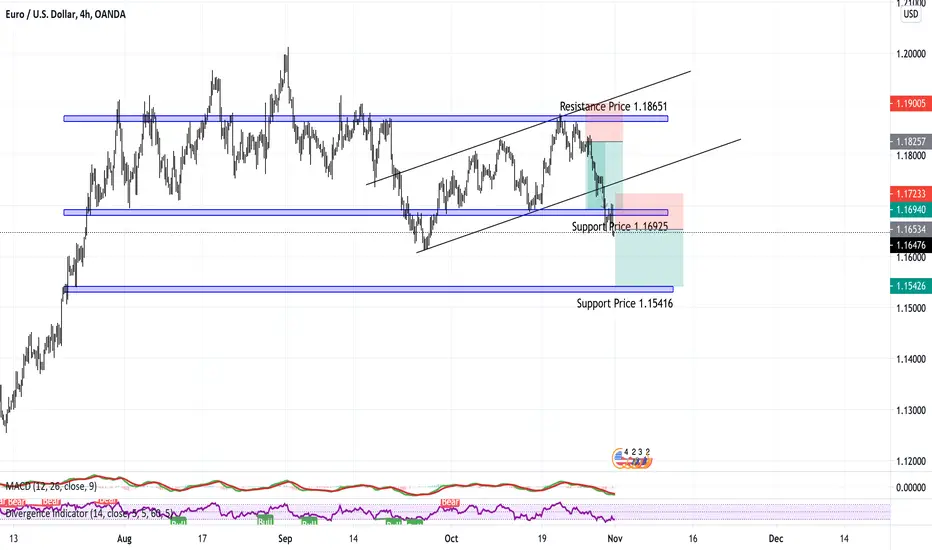Click the economic calendar events icon cluster
The width and height of the screenshot is (932, 550).
click(632, 458)
